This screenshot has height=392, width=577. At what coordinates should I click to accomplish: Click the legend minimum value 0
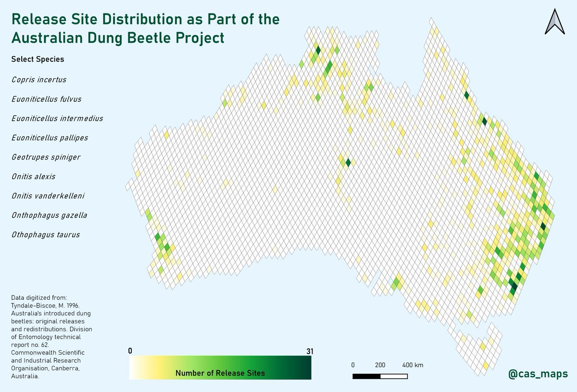coord(130,351)
